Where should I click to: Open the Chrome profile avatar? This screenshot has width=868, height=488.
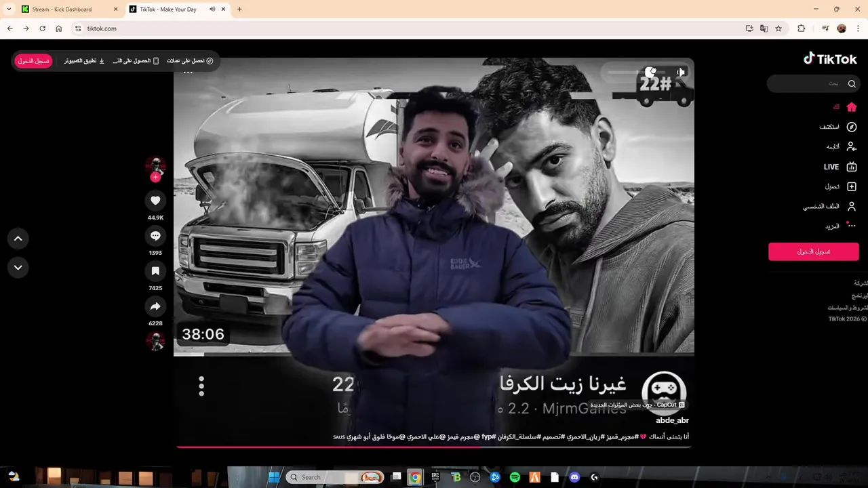842,28
